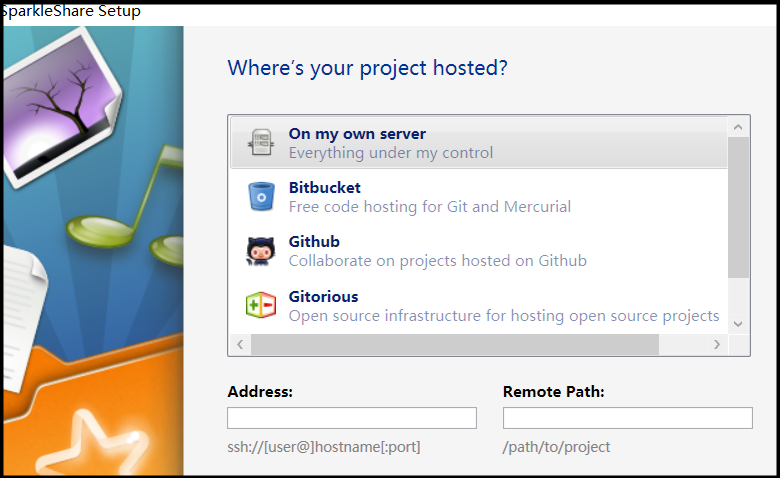Focus the Remote Path input field
This screenshot has width=780, height=478.
(627, 418)
